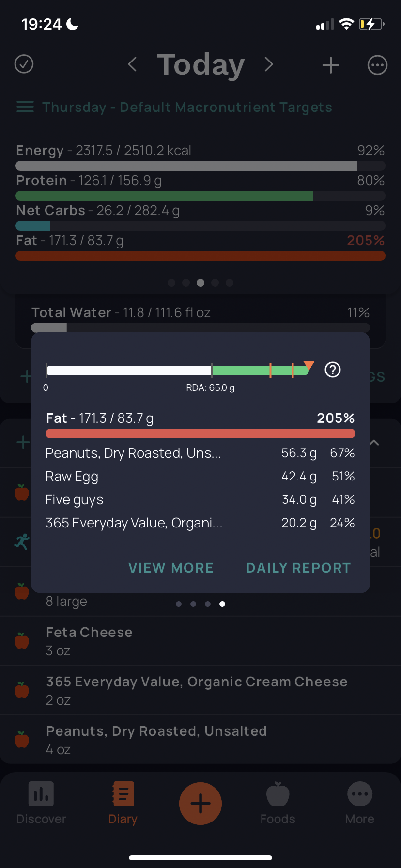
Task: Collapse diary group with up chevron
Action: [374, 443]
